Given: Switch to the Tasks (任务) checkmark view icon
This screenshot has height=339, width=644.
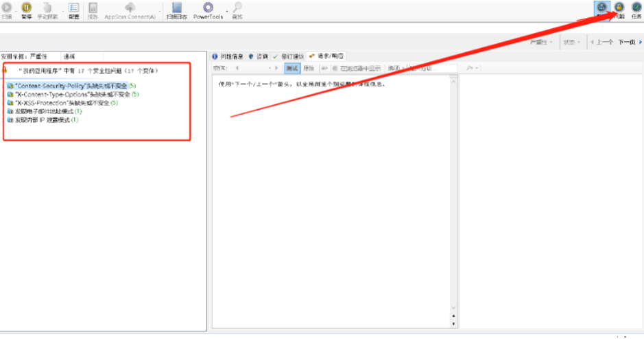Looking at the screenshot, I should (636, 7).
